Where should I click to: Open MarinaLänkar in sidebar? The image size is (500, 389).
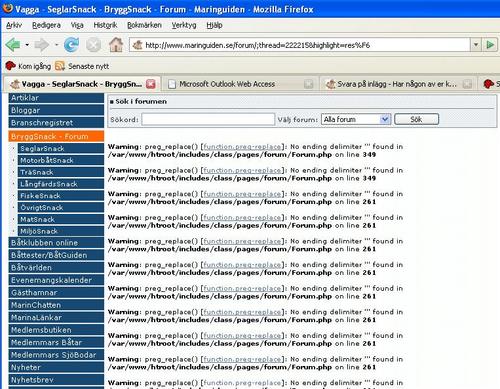(56, 317)
